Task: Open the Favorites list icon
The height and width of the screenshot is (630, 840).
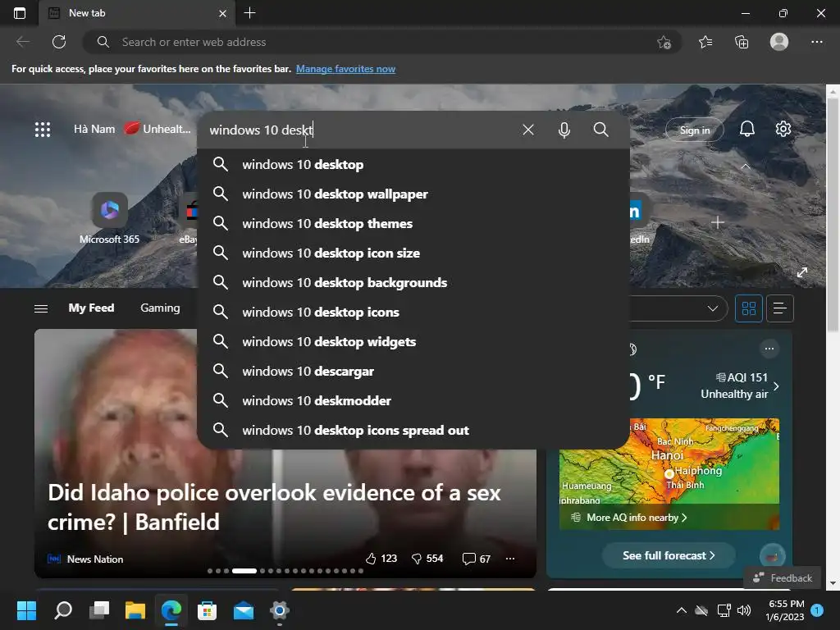Action: 705,42
